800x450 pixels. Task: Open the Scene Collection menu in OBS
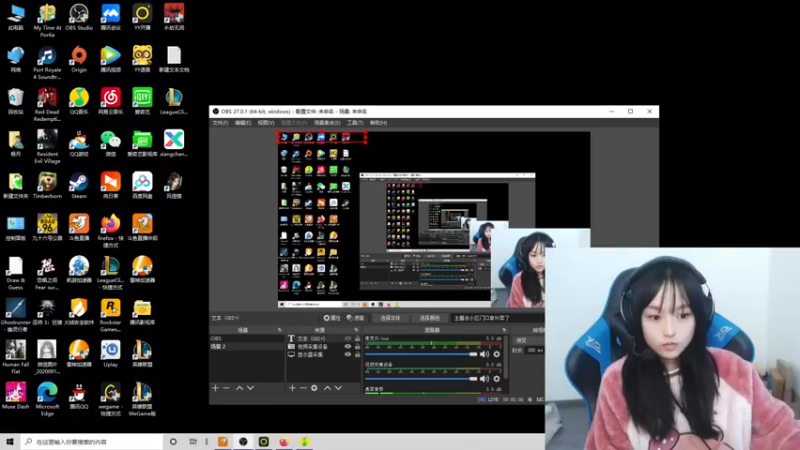tap(327, 123)
